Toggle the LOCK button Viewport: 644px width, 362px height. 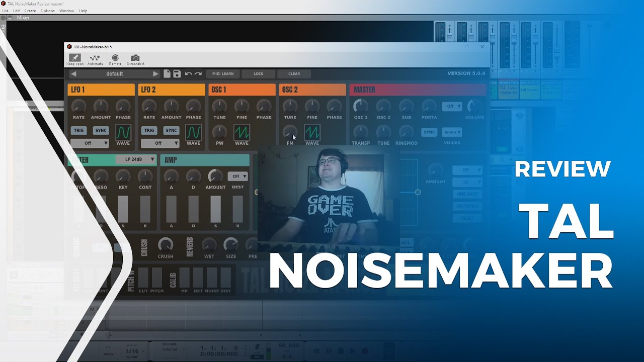tap(259, 74)
